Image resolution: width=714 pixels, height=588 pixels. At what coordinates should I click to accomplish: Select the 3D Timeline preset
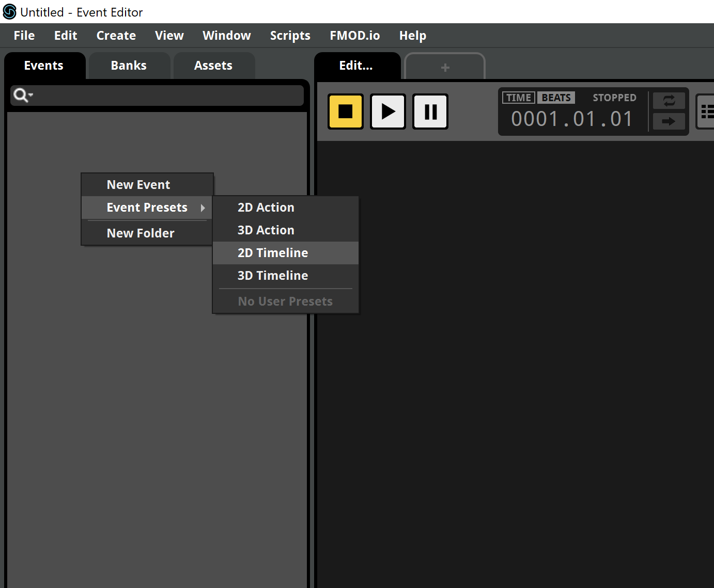(x=286, y=276)
